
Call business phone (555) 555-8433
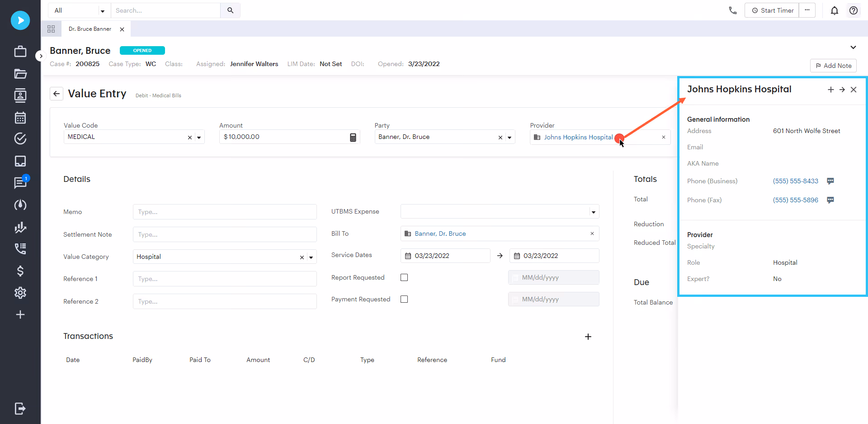point(796,181)
